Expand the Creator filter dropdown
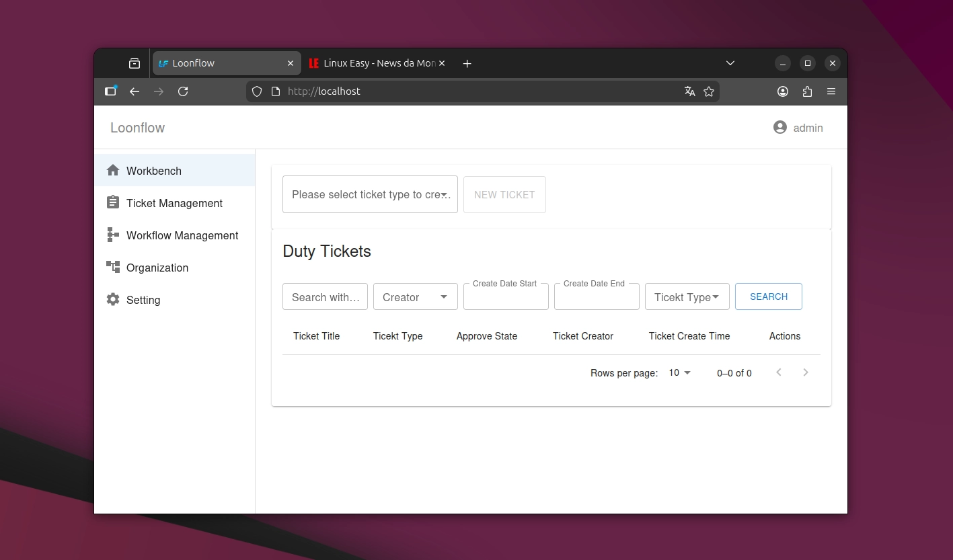This screenshot has width=953, height=560. 415,297
